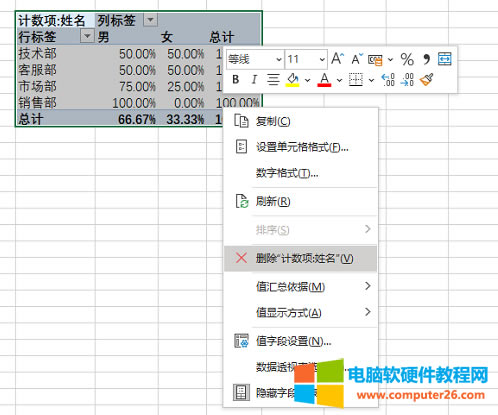This screenshot has height=415, width=498.
Task: Click Increase Decimal icon
Action: pos(388,80)
